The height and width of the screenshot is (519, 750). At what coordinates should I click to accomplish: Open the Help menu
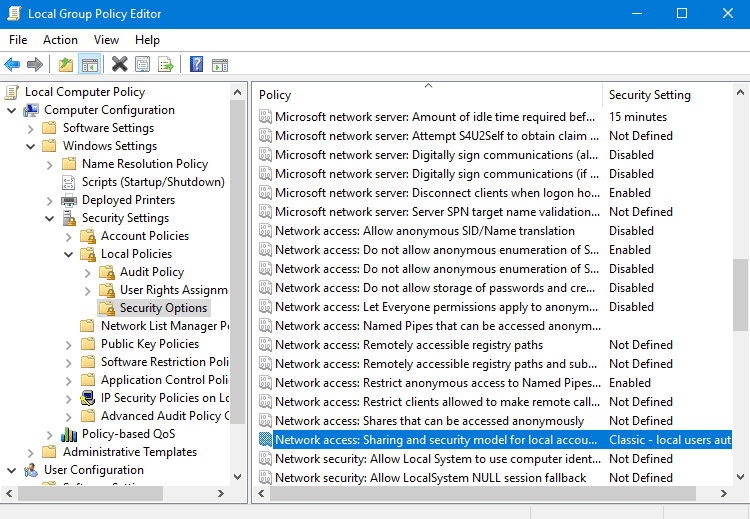coord(147,40)
